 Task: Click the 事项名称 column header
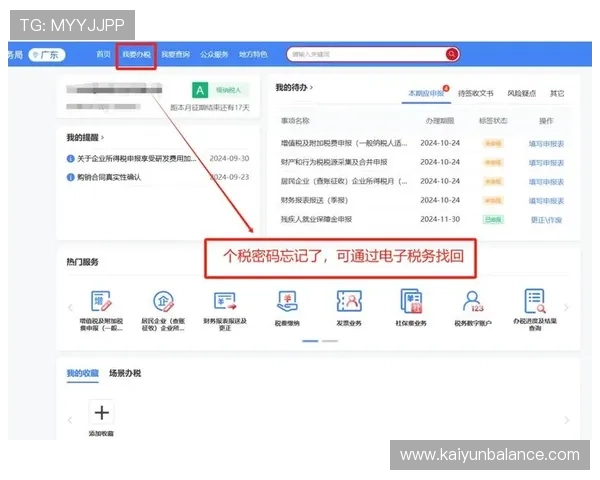pyautogui.click(x=295, y=121)
